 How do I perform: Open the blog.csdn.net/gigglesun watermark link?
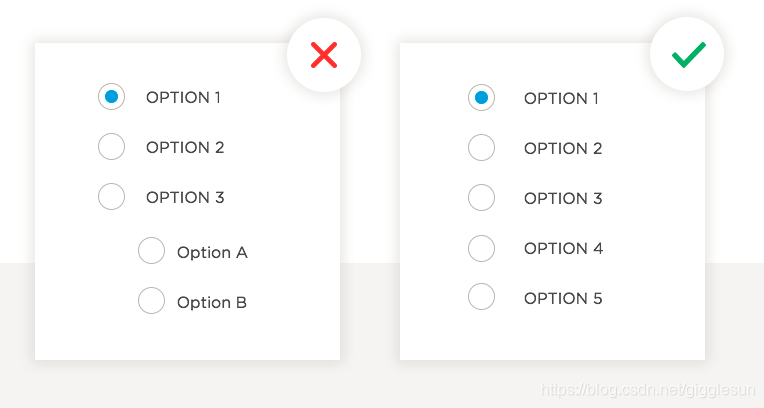pos(648,389)
